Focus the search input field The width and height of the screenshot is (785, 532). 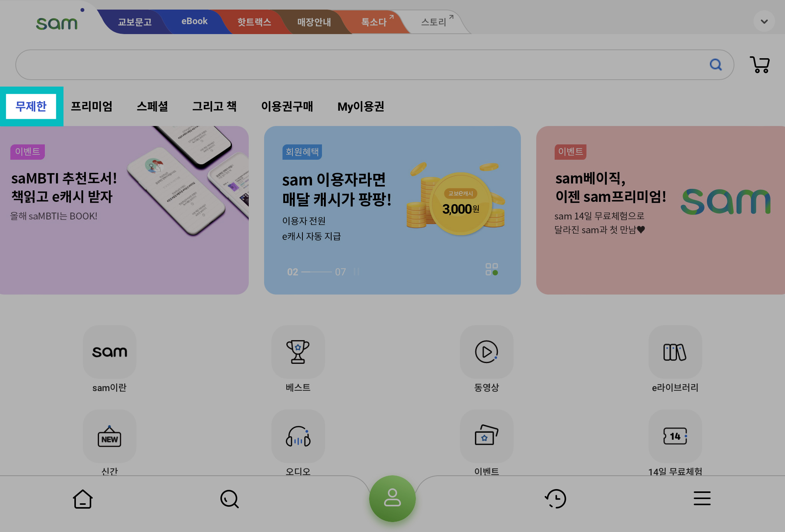point(360,64)
